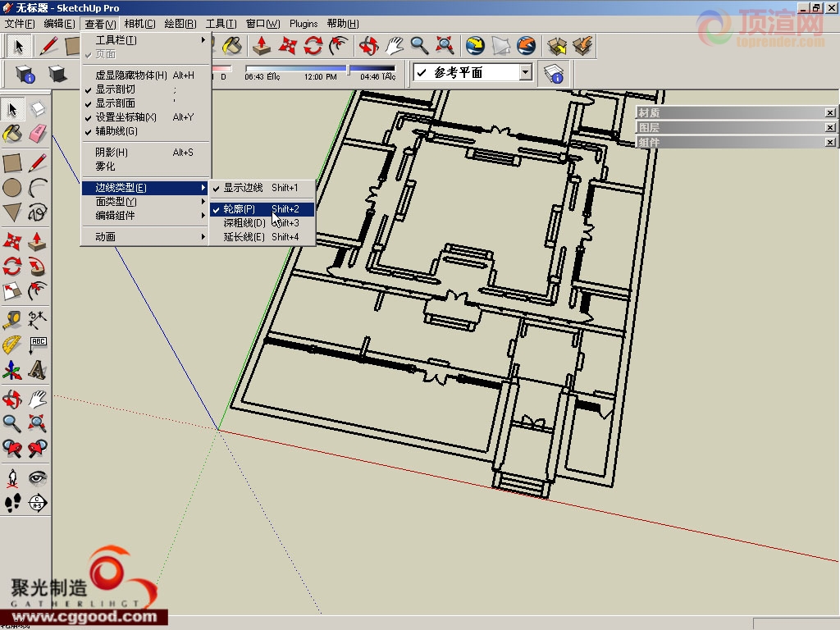Viewport: 840px width, 630px height.
Task: Click Zoom Extents in left toolbar
Action: pos(37,423)
